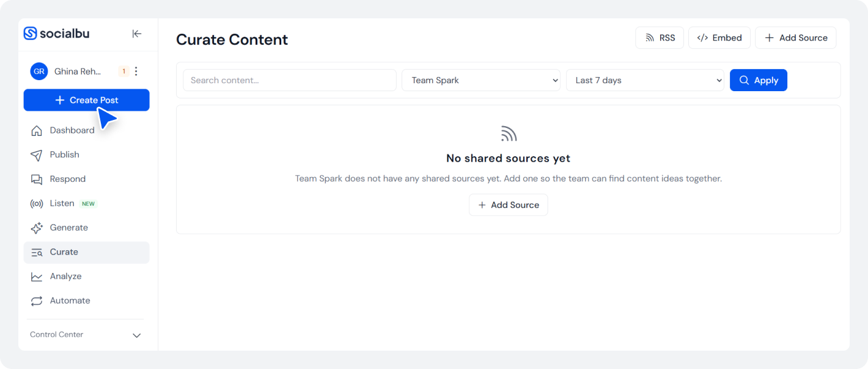The width and height of the screenshot is (868, 369).
Task: Click the Curate search-list icon
Action: pos(37,252)
